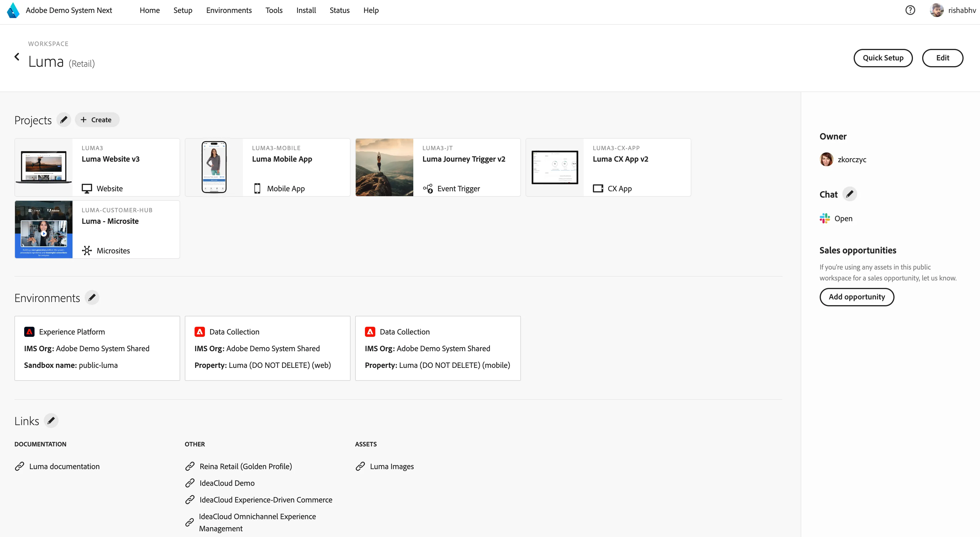Open IdeaCloud Experience-Driven Commerce link

click(x=266, y=500)
